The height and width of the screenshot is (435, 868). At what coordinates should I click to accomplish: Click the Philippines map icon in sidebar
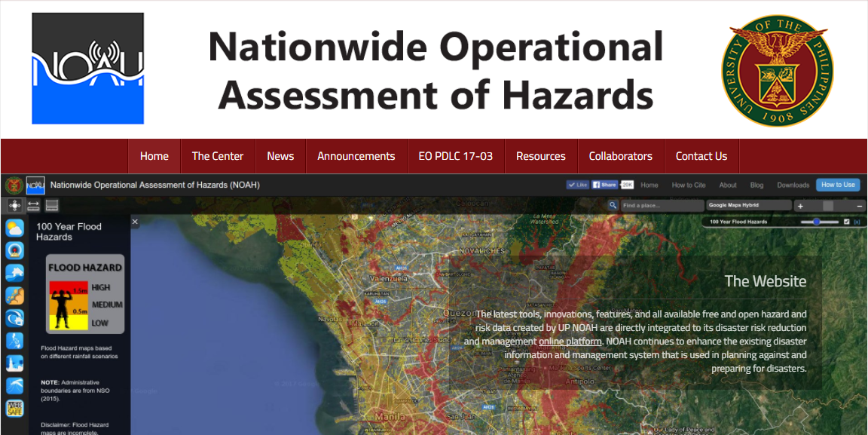pos(14,341)
